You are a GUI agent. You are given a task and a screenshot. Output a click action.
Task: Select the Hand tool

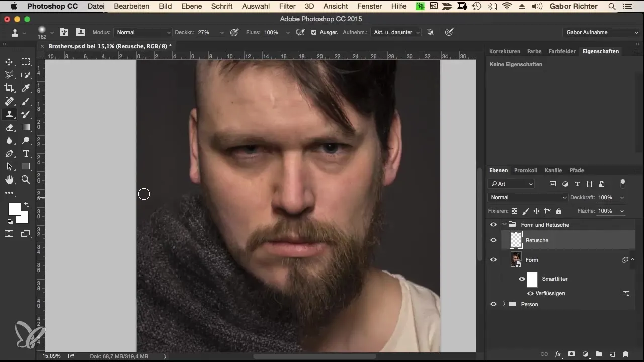click(x=9, y=179)
